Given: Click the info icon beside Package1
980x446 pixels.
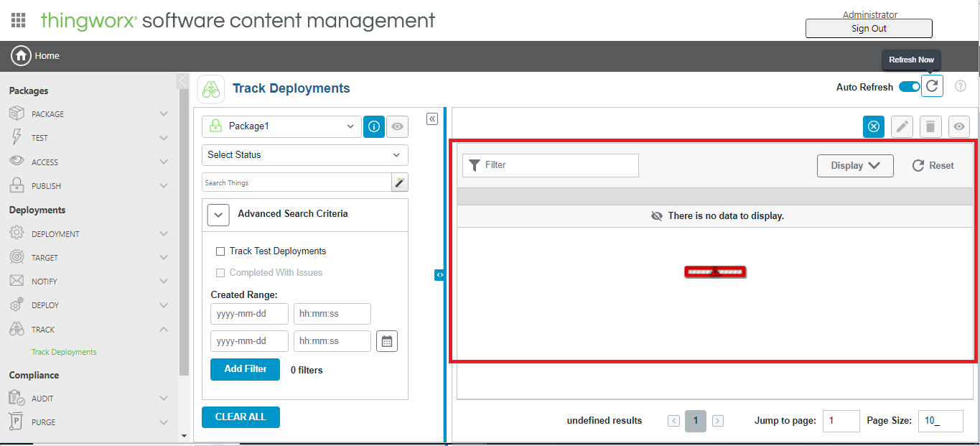Looking at the screenshot, I should [x=373, y=126].
